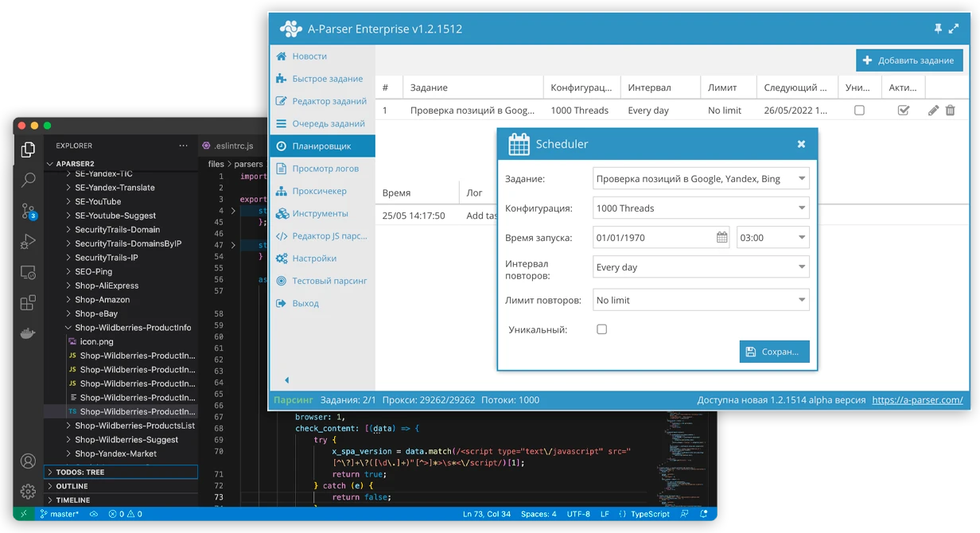
Task: Go to Редактор заданий
Action: pos(322,101)
